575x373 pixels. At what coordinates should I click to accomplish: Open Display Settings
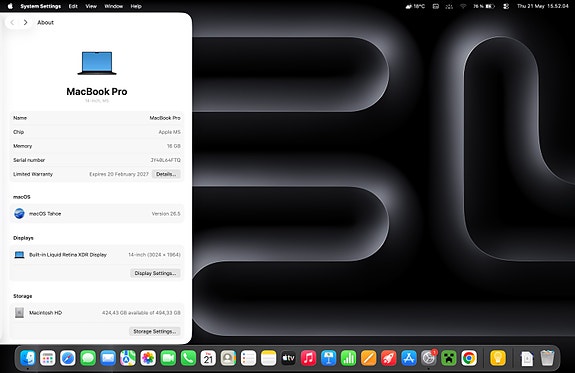point(155,273)
